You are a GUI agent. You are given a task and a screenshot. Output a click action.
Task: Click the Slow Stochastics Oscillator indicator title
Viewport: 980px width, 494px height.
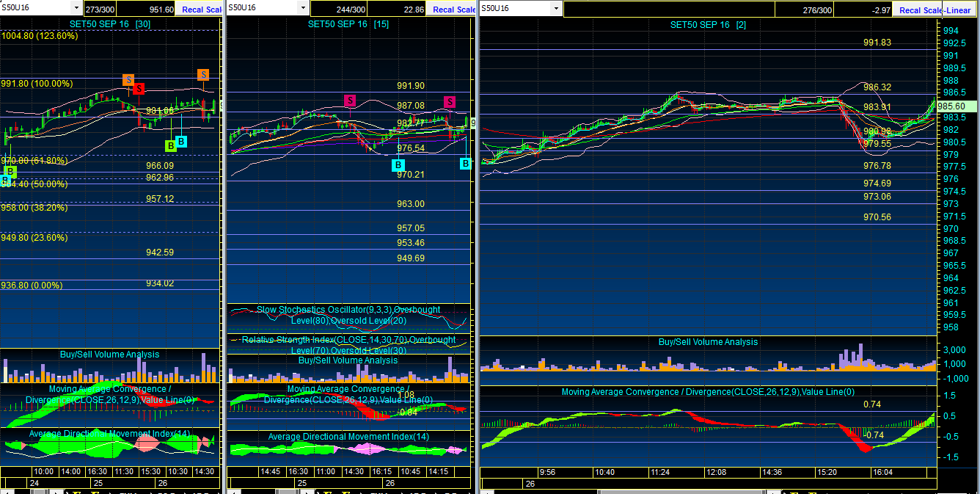coord(348,316)
